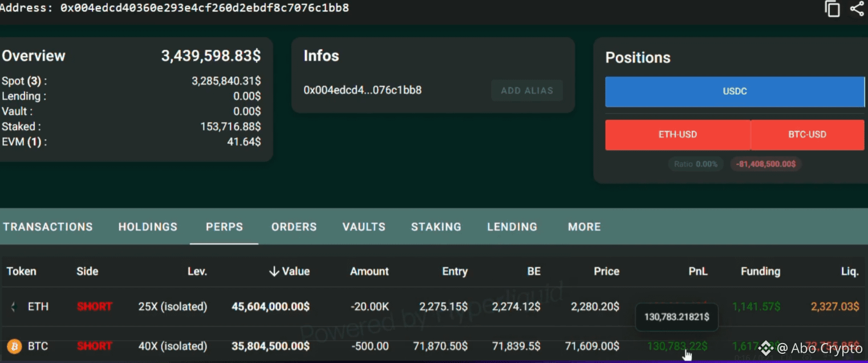Viewport: 868px width, 363px height.
Task: Click the ETH funding 1,141.57$
Action: 756,306
